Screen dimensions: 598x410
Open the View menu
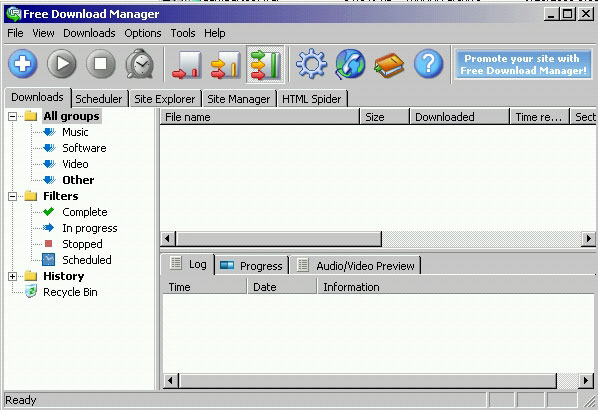(x=43, y=33)
